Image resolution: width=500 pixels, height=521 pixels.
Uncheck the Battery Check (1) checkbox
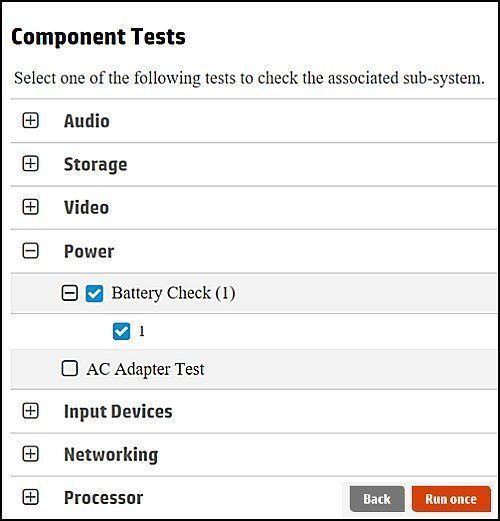[94, 293]
